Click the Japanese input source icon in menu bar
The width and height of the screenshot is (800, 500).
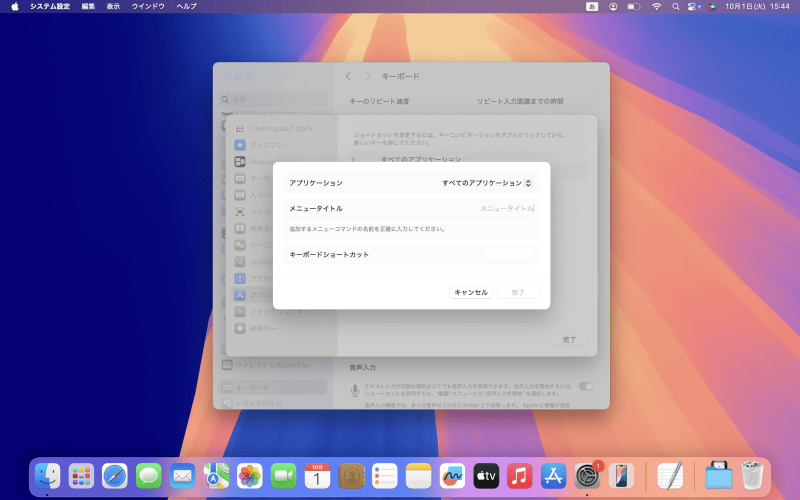point(592,7)
